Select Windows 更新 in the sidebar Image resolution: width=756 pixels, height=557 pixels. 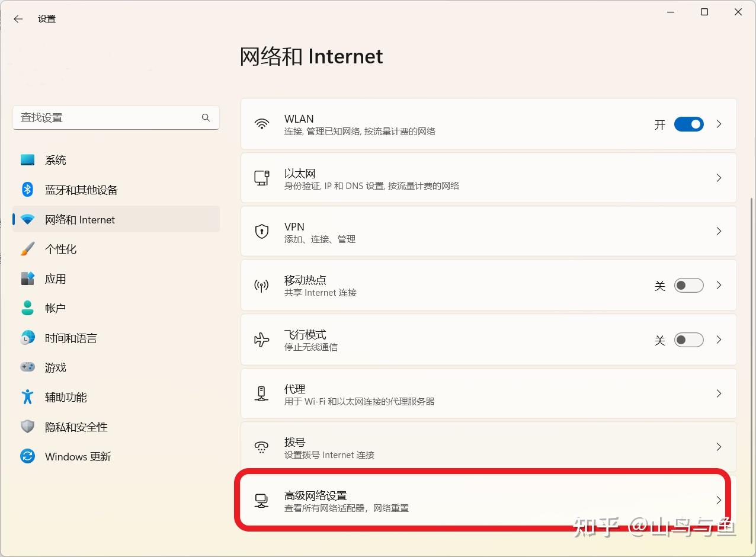pos(78,456)
